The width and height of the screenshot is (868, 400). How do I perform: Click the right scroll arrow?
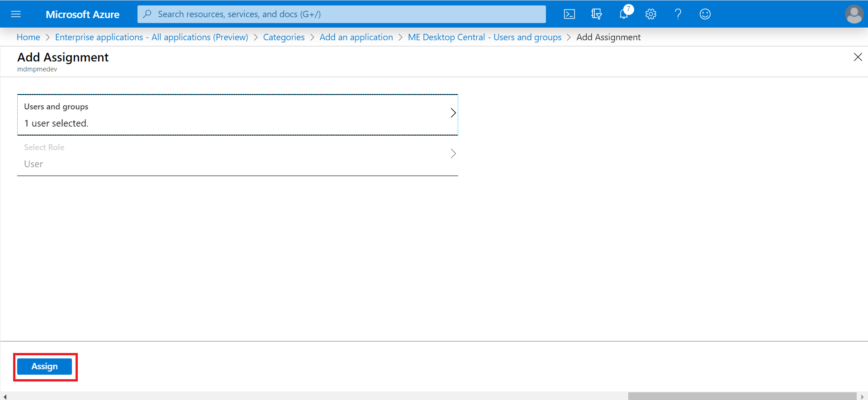(x=862, y=396)
